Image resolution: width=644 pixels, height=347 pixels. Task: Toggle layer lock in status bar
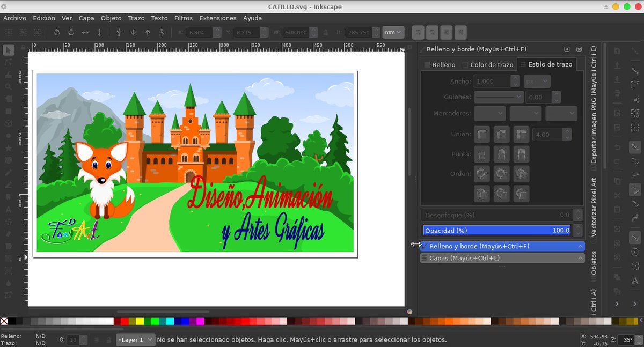click(x=109, y=339)
